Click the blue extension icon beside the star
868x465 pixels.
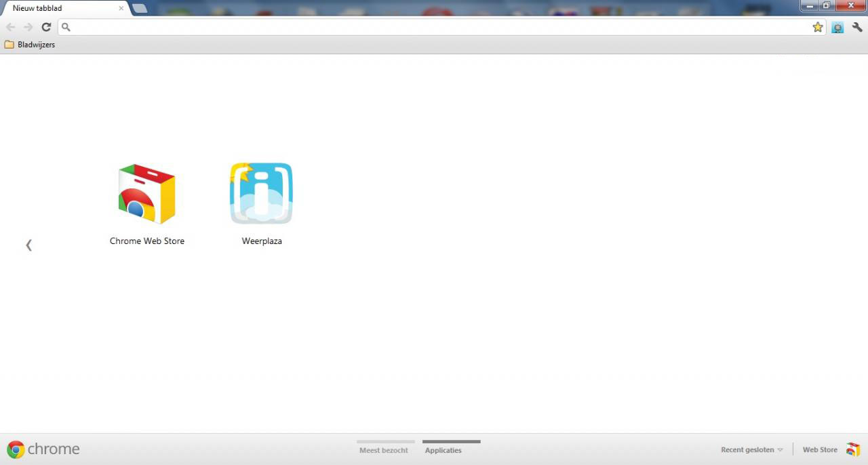pyautogui.click(x=838, y=27)
